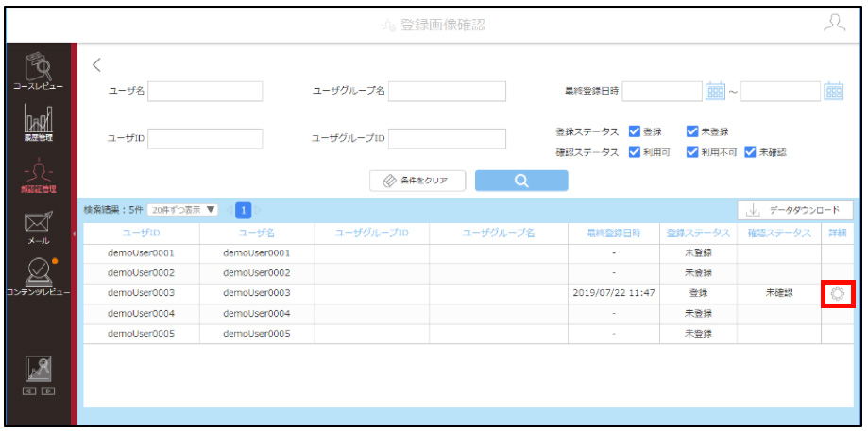Click the back arrow above the search form
868x434 pixels.
pyautogui.click(x=96, y=65)
